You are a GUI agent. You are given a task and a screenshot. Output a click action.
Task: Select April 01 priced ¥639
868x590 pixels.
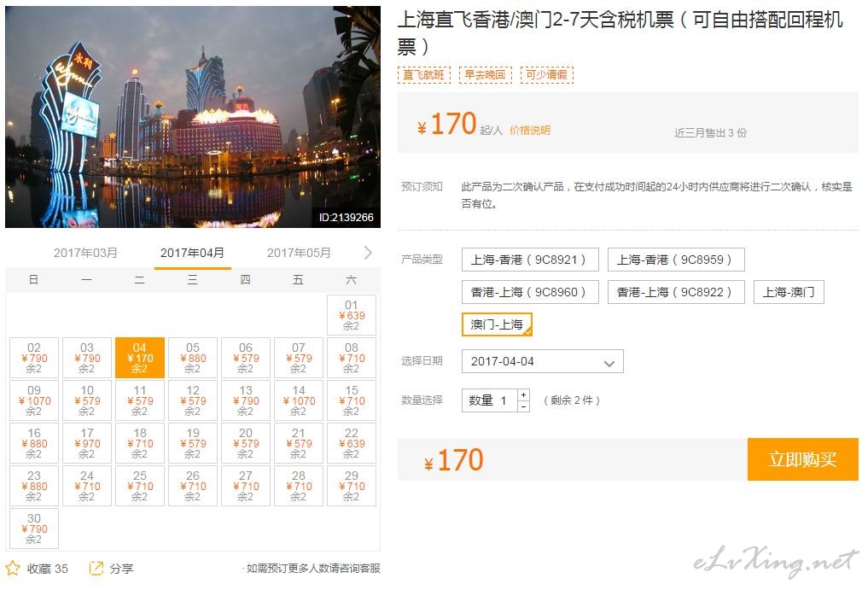(352, 315)
